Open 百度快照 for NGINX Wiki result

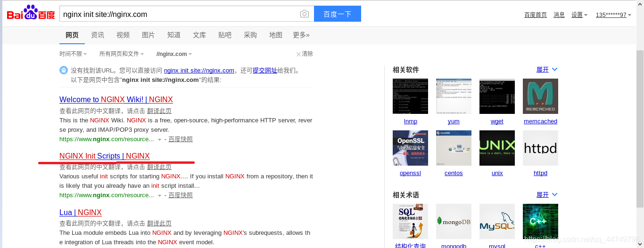181,139
